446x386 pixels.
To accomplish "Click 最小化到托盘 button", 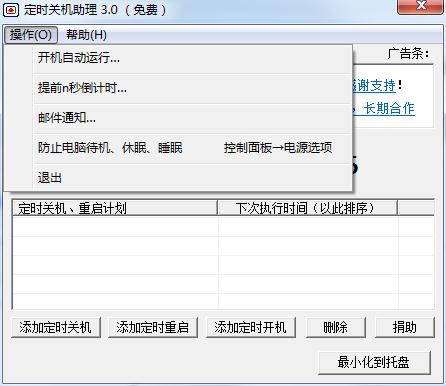I will (x=374, y=362).
